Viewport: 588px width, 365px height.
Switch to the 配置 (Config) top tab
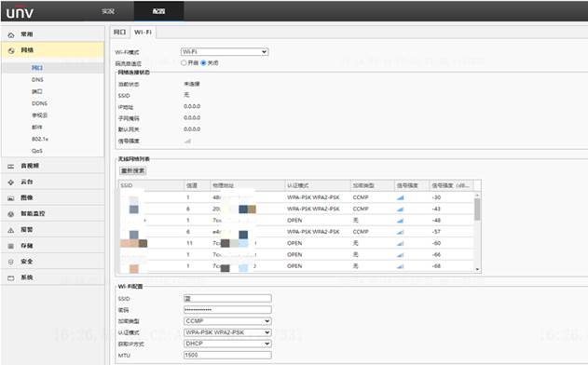click(159, 11)
